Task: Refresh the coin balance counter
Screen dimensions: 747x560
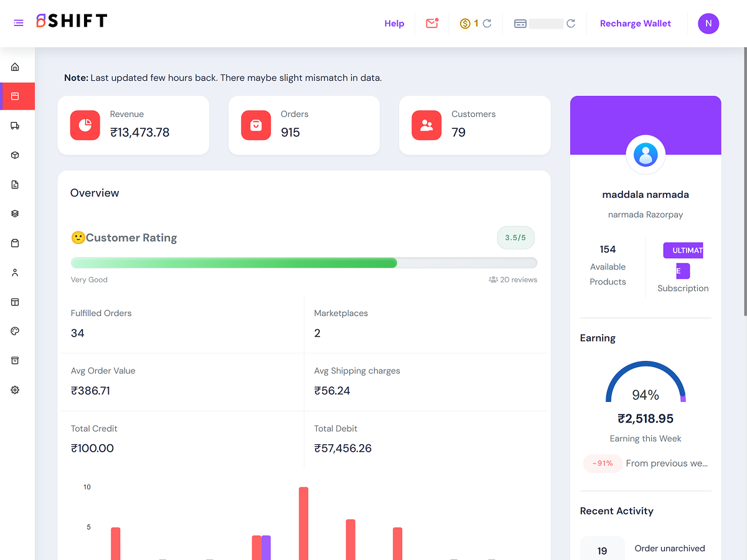Action: tap(487, 24)
